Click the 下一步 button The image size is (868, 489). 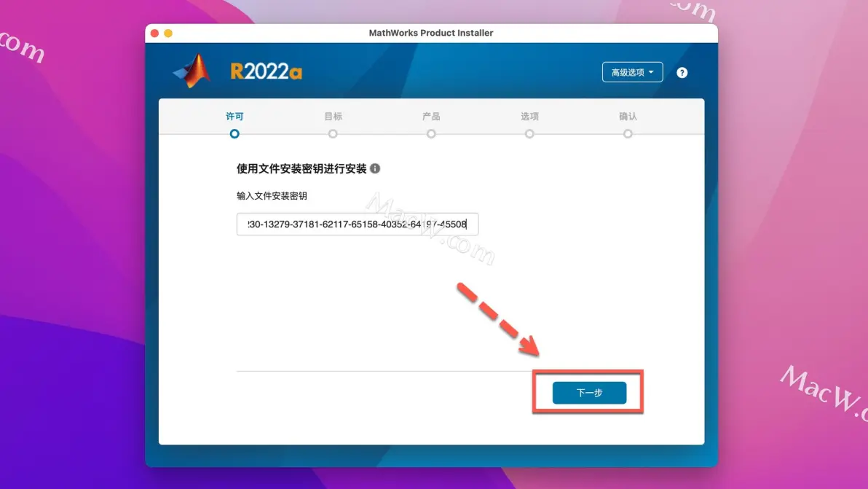click(x=589, y=393)
